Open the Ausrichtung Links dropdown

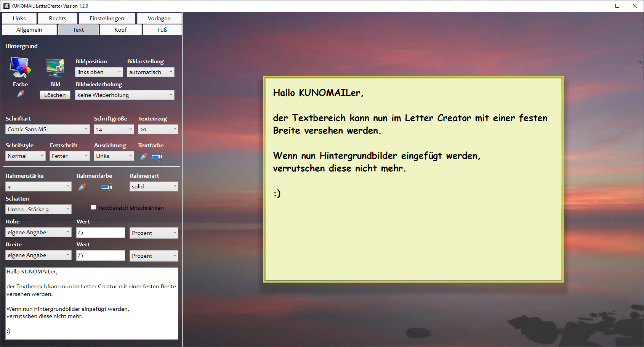click(x=114, y=156)
